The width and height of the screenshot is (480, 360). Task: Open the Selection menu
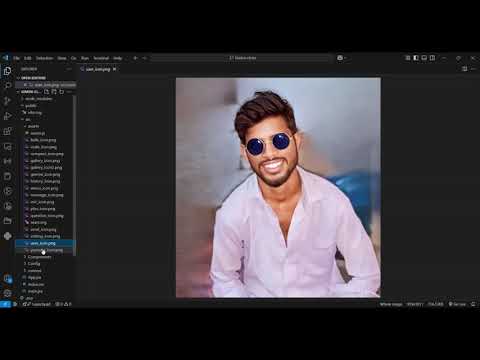pos(45,58)
